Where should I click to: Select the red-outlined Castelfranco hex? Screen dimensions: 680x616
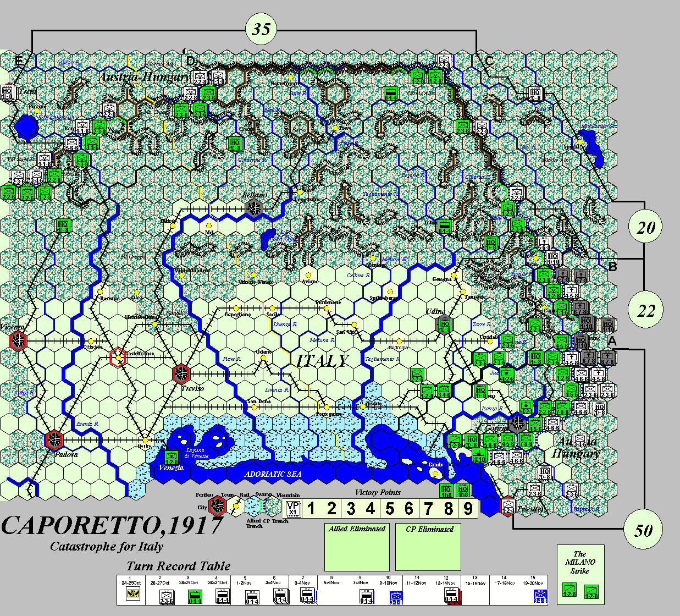pyautogui.click(x=118, y=357)
